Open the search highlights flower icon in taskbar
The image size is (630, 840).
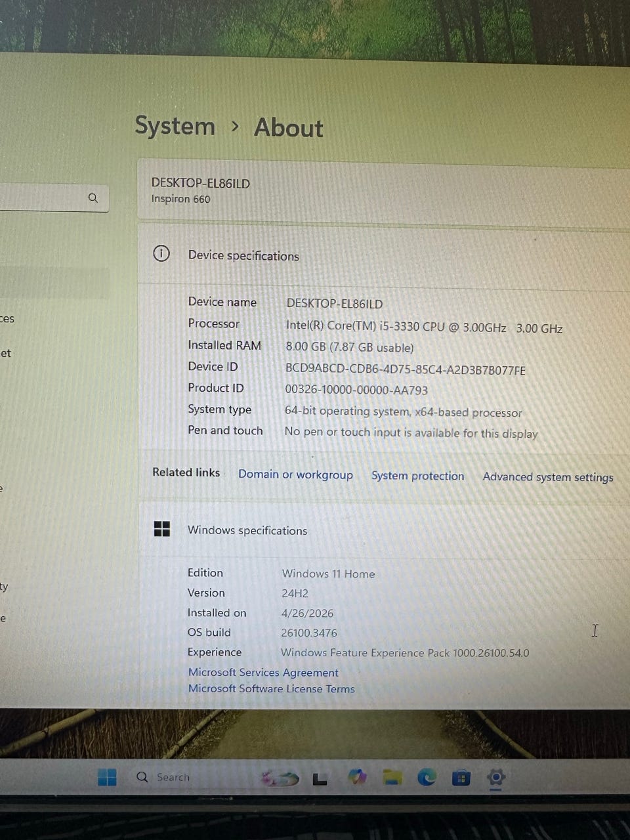(280, 779)
